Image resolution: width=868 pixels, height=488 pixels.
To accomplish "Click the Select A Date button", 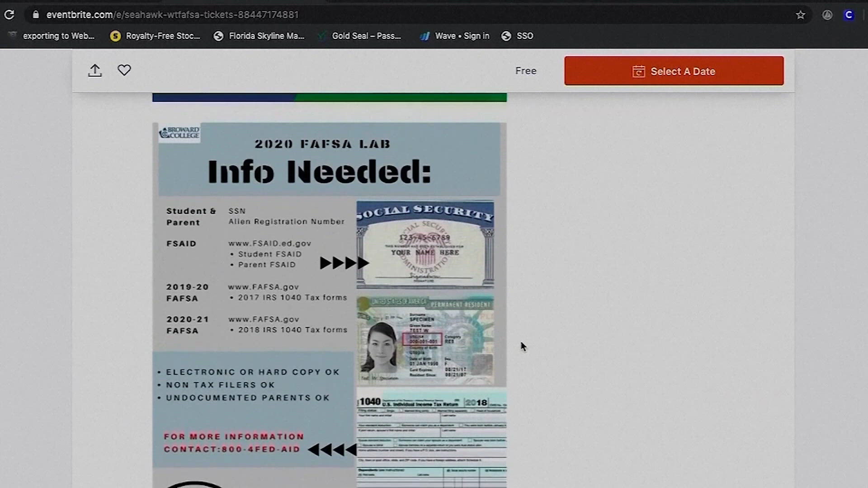I will point(674,71).
